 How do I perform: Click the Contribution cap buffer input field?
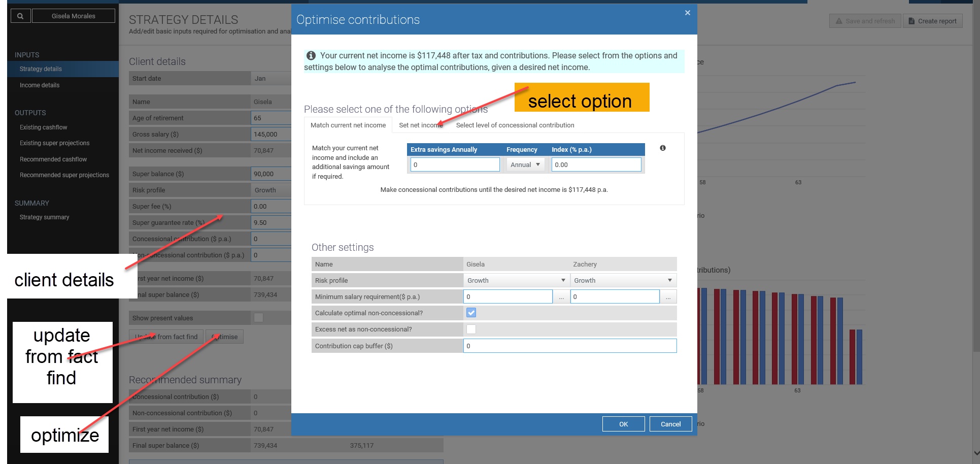coord(570,346)
